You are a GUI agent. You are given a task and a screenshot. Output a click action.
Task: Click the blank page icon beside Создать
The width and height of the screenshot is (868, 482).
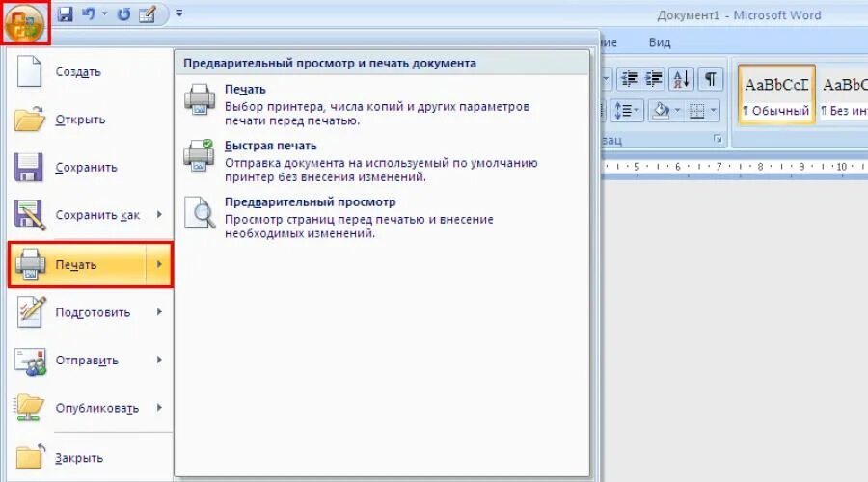point(29,71)
